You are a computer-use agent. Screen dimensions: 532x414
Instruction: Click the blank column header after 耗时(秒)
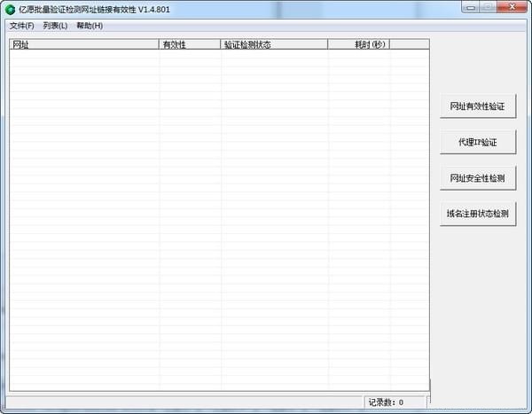pyautogui.click(x=409, y=44)
